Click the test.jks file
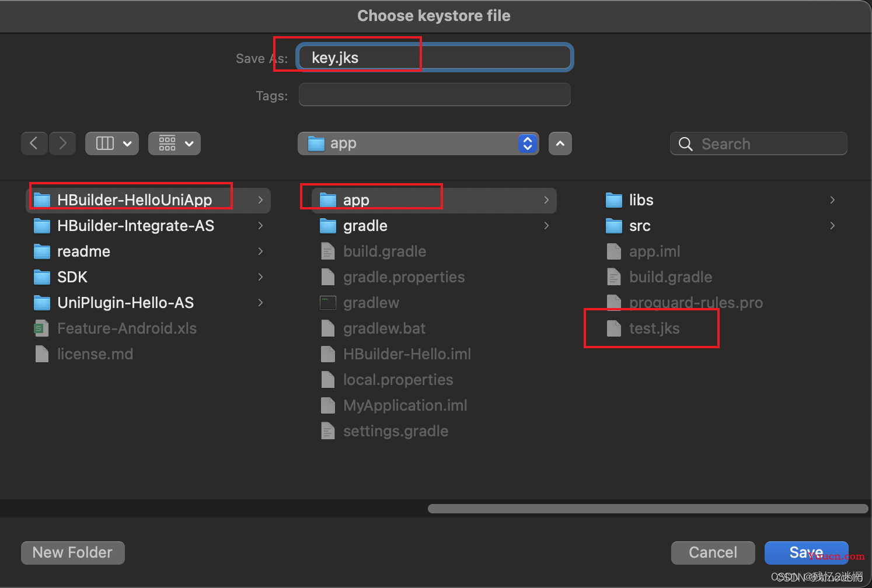The width and height of the screenshot is (872, 588). [720, 328]
